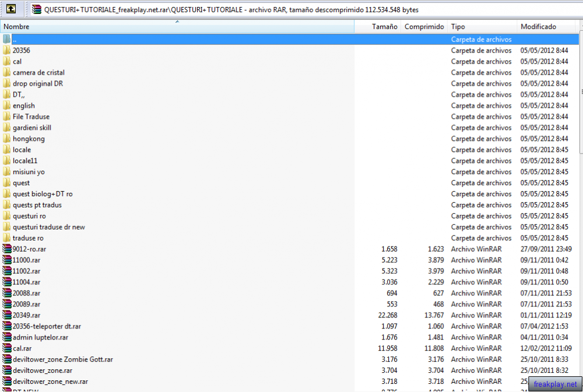Select the 'questuri traduse dr new' folder name
The height and width of the screenshot is (392, 583).
click(49, 227)
